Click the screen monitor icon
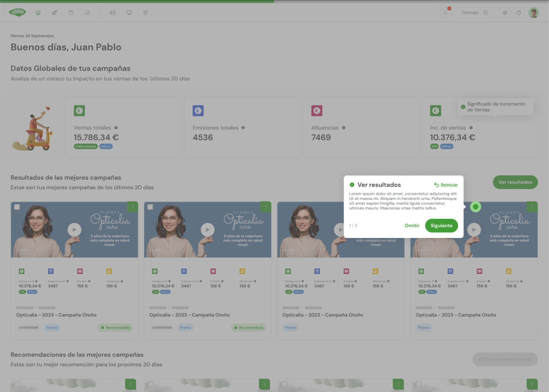Image resolution: width=549 pixels, height=392 pixels. click(129, 13)
